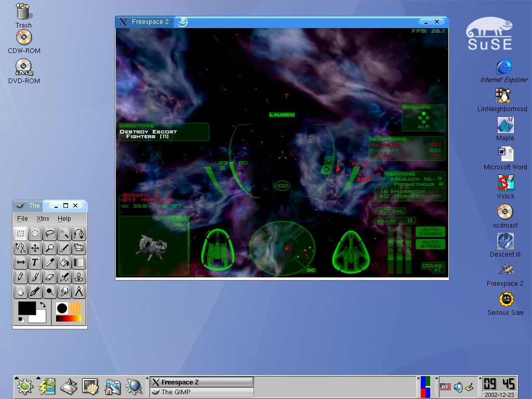Viewport: 532px width, 399px height.
Task: Choose the Paintbrush tool
Action: [35, 277]
